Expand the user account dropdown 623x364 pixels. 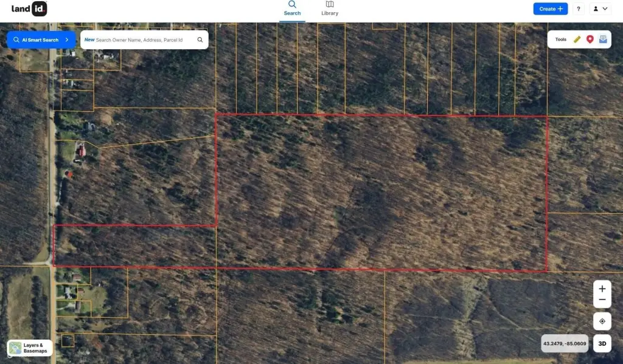[600, 9]
